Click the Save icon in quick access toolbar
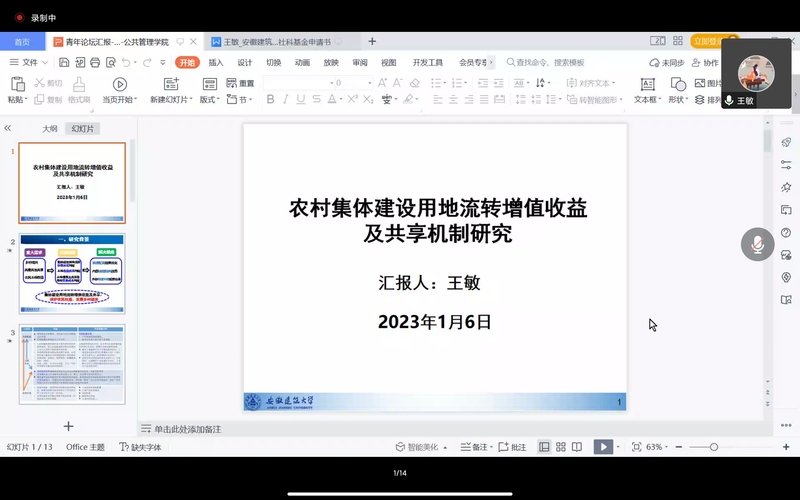The width and height of the screenshot is (800, 500). click(x=63, y=62)
